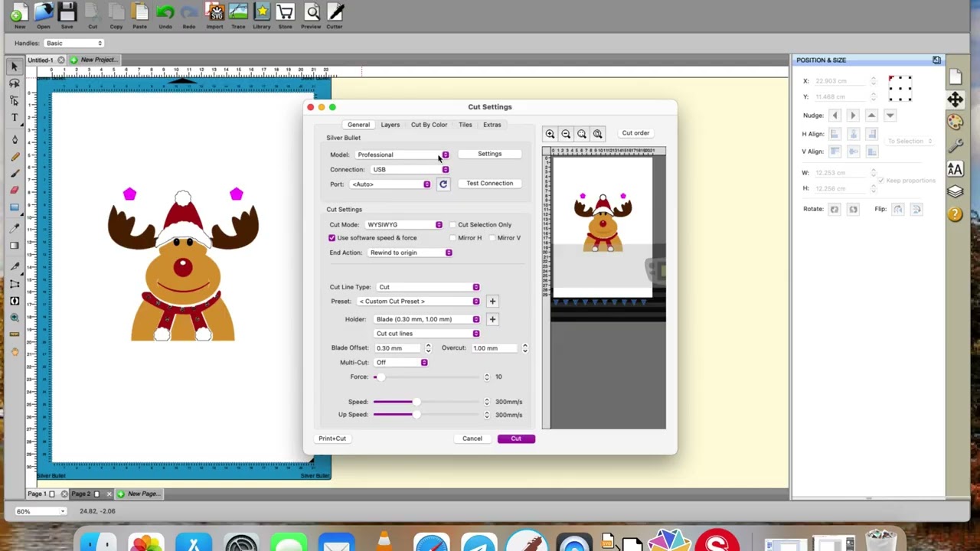Cancel the Cut Settings dialog
This screenshot has width=980, height=551.
point(472,439)
